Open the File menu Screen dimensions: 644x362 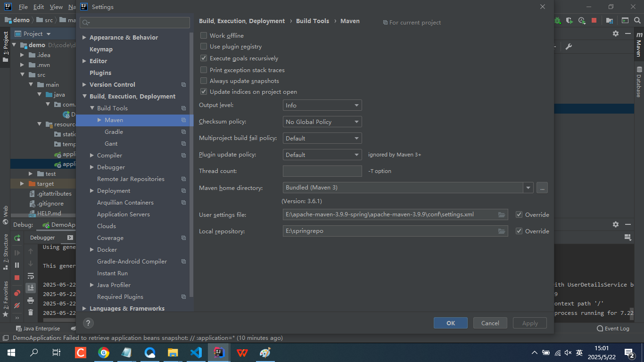click(x=23, y=7)
